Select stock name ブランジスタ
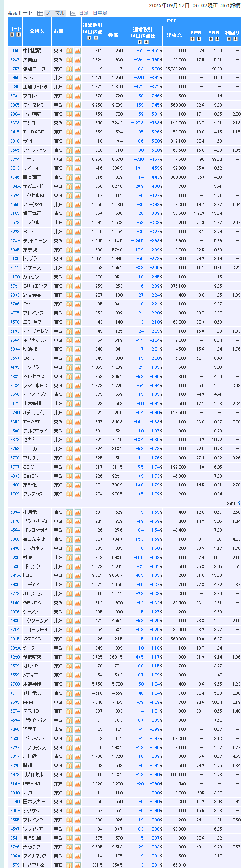Image resolution: width=246 pixels, height=868 pixels. coord(35,522)
